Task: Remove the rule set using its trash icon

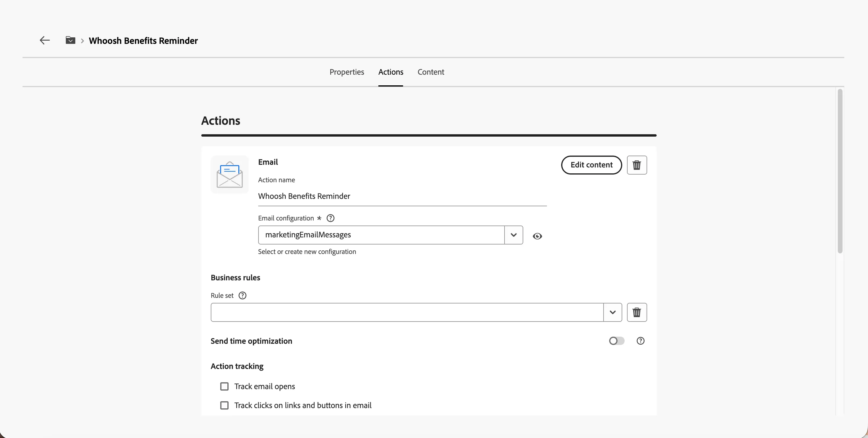Action: [636, 312]
